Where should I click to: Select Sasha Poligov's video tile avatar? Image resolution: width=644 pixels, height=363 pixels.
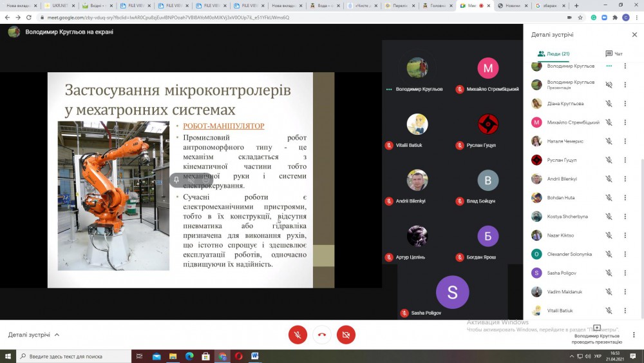click(452, 292)
